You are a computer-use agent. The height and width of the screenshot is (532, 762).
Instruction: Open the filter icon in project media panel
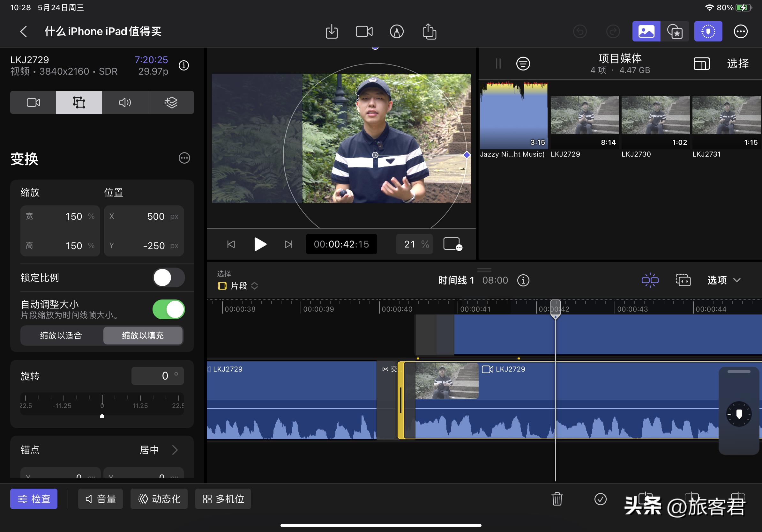click(523, 64)
